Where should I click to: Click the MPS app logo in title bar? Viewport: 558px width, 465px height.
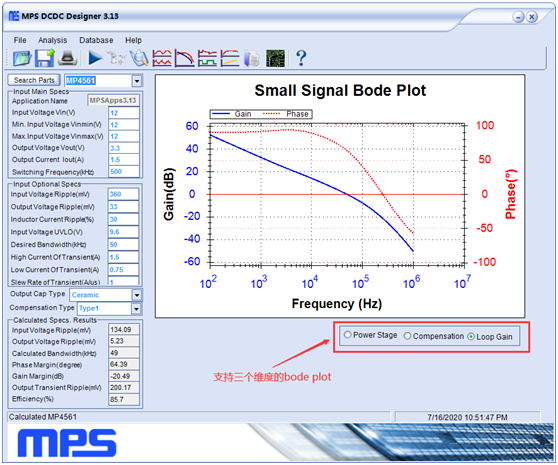click(14, 16)
